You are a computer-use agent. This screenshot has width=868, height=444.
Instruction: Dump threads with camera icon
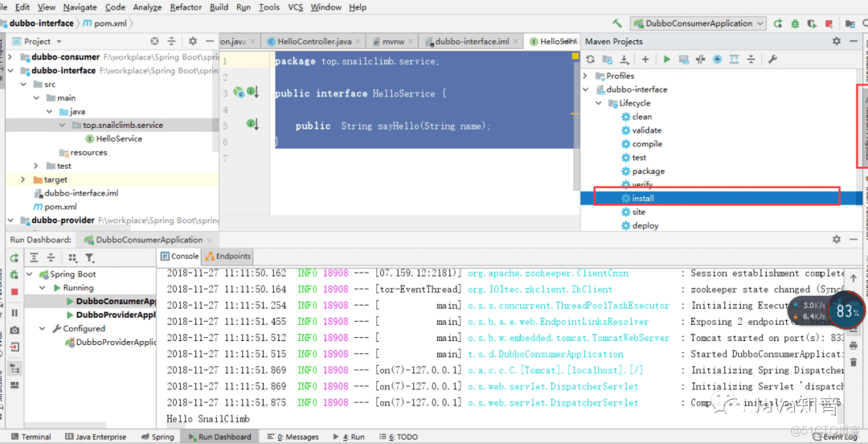(x=14, y=330)
